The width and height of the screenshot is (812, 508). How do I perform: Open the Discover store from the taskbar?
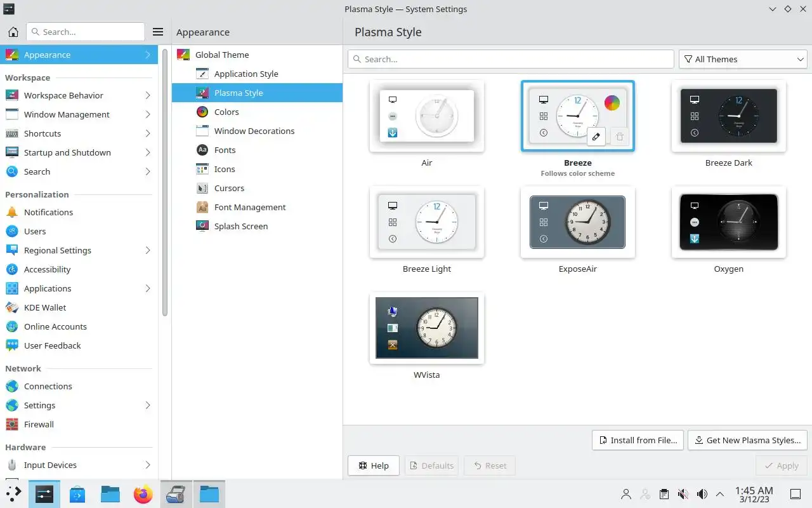77,494
